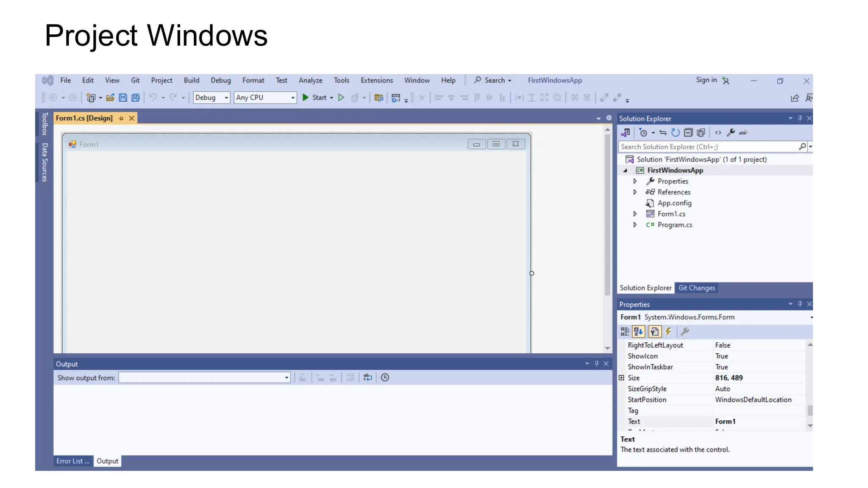Click the Save icon in toolbar
Image resolution: width=868 pixels, height=488 pixels.
pos(123,98)
